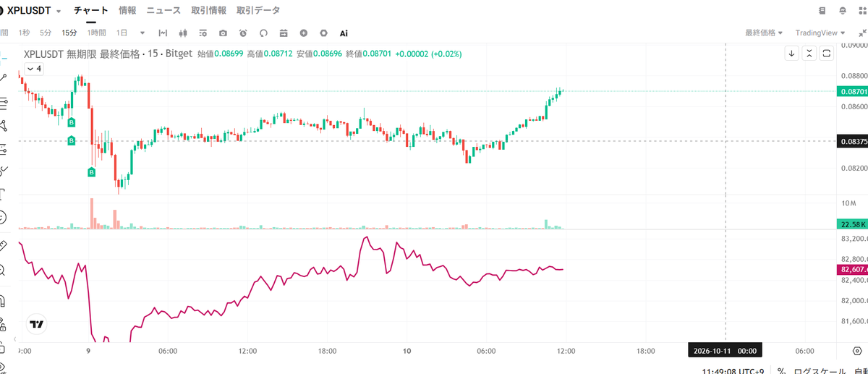Click the 高値 0.08712 high value
This screenshot has height=374, width=868.
(269, 54)
